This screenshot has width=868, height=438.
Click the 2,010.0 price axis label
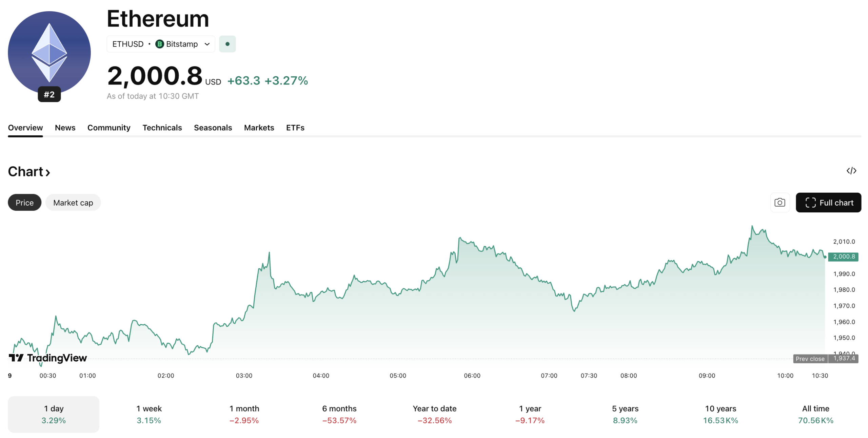pos(844,242)
